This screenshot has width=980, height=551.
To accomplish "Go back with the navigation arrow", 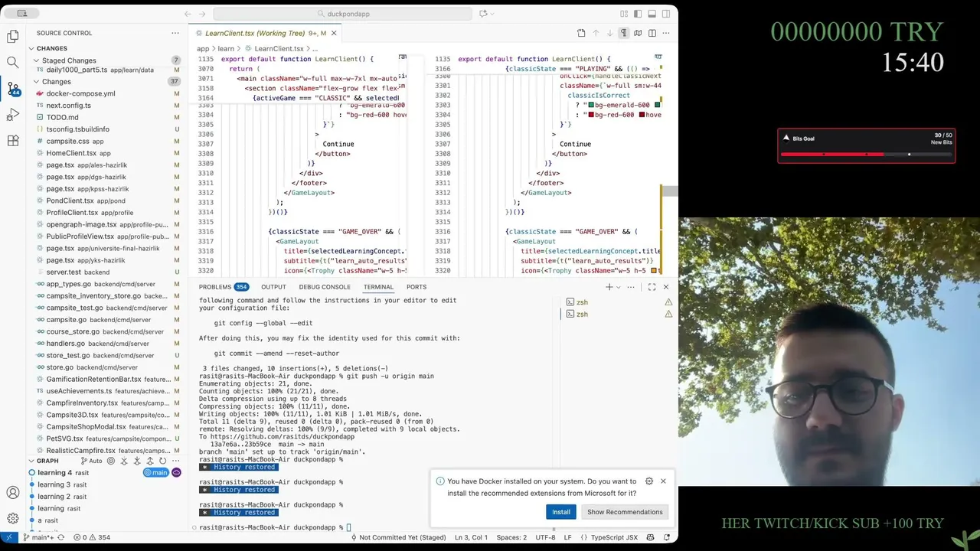I will 188,14.
